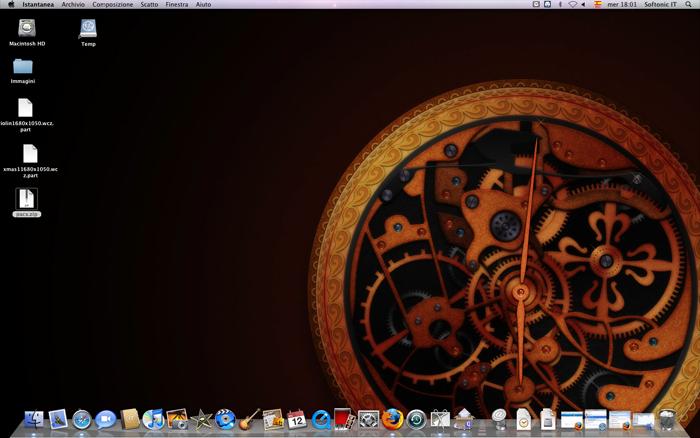This screenshot has height=438, width=700.
Task: Launch iMovie star icon in Dock
Action: 201,420
